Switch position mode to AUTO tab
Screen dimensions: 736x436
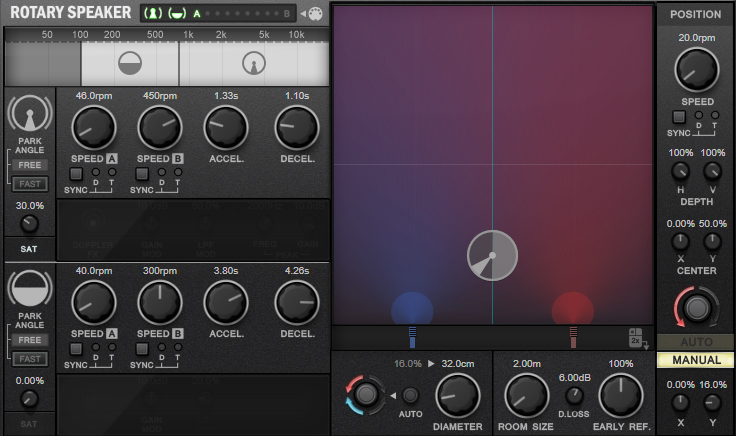(x=695, y=341)
